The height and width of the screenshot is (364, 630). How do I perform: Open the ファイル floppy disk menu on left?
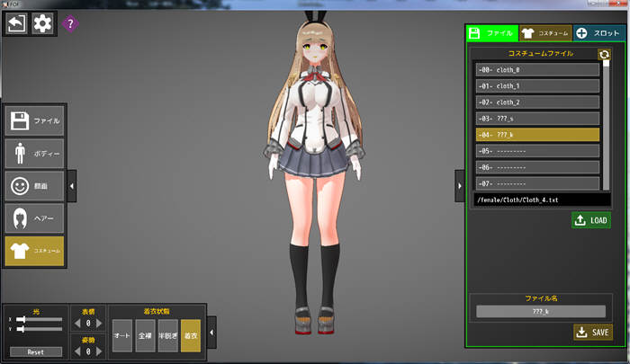point(34,120)
